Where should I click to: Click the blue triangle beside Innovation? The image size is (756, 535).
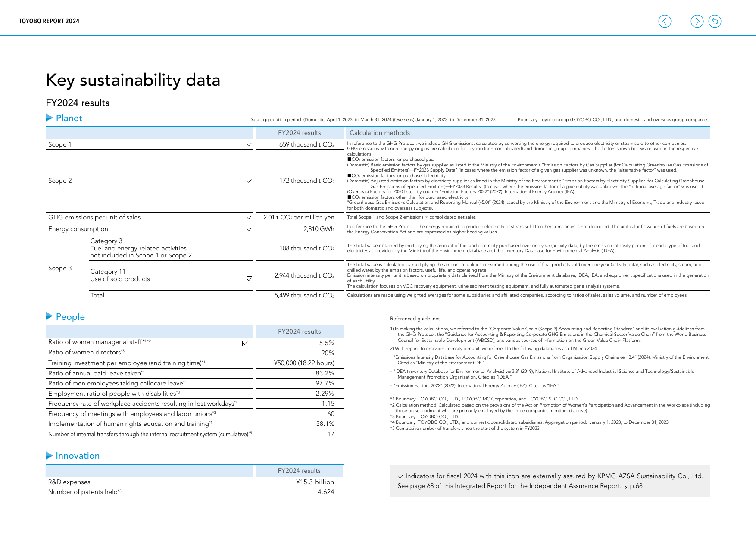[x=49, y=455]
